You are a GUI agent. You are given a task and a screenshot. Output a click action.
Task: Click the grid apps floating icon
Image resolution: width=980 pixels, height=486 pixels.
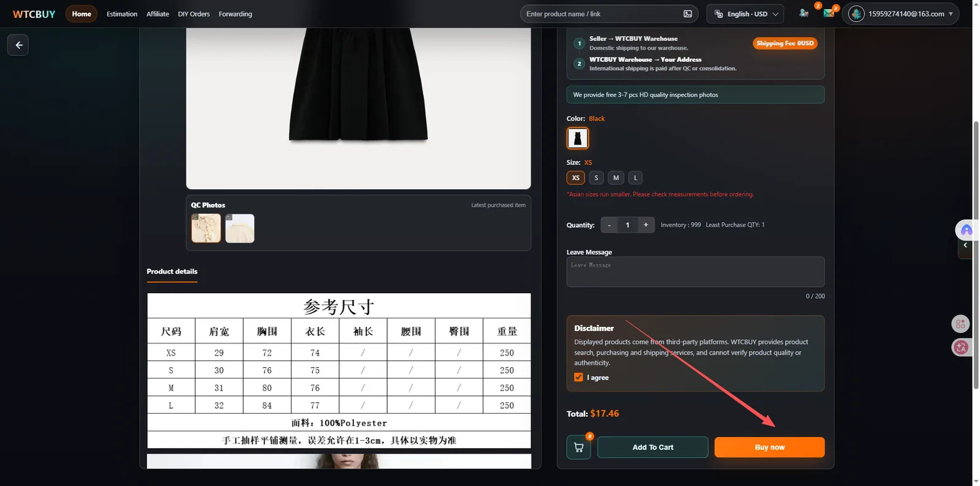point(960,323)
